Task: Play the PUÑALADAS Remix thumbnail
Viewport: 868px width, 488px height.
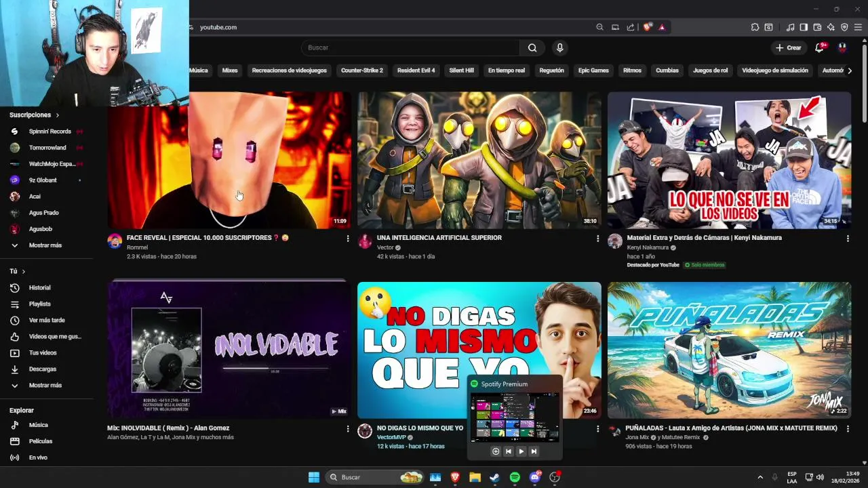Action: (x=729, y=350)
